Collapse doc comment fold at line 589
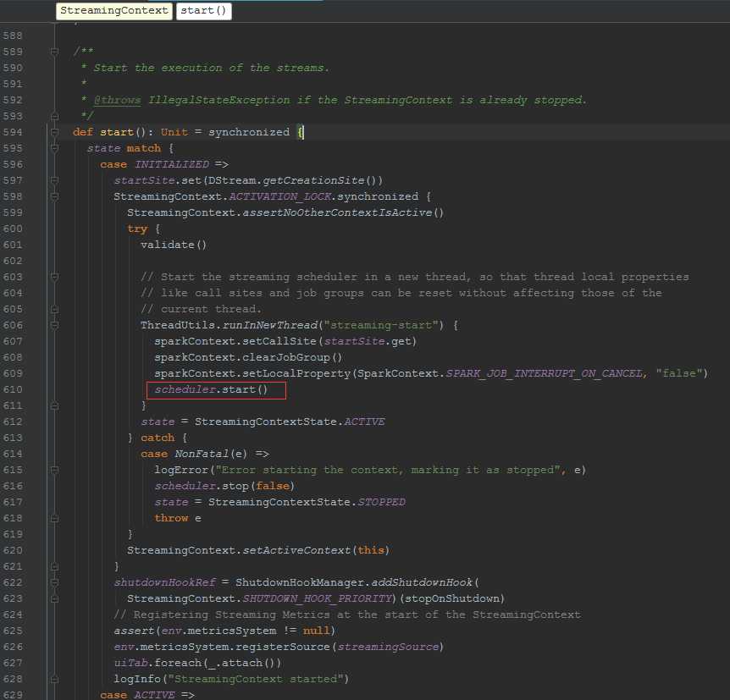Viewport: 730px width, 700px height. click(54, 51)
